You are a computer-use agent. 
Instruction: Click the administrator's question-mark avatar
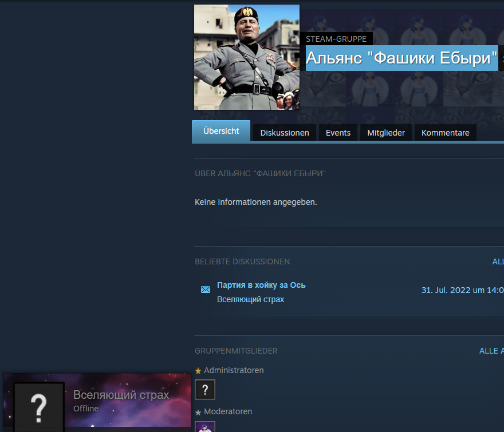(x=205, y=390)
